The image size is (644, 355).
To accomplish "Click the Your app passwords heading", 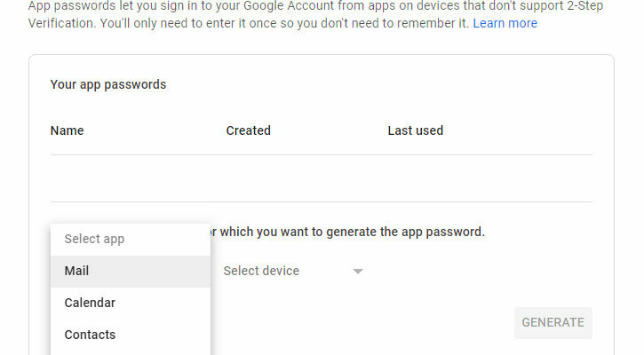I will point(108,84).
